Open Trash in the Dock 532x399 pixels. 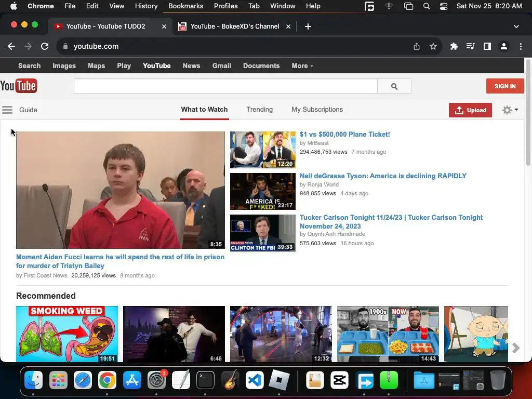498,380
